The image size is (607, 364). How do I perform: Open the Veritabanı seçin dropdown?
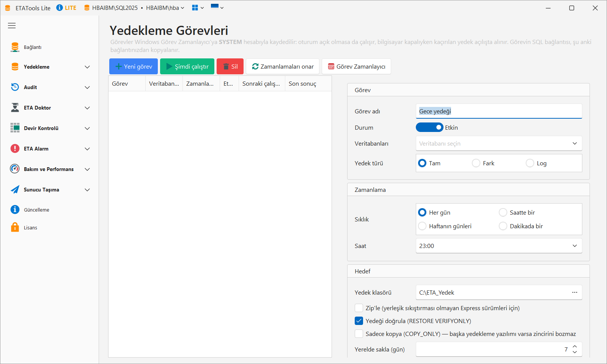tap(499, 143)
